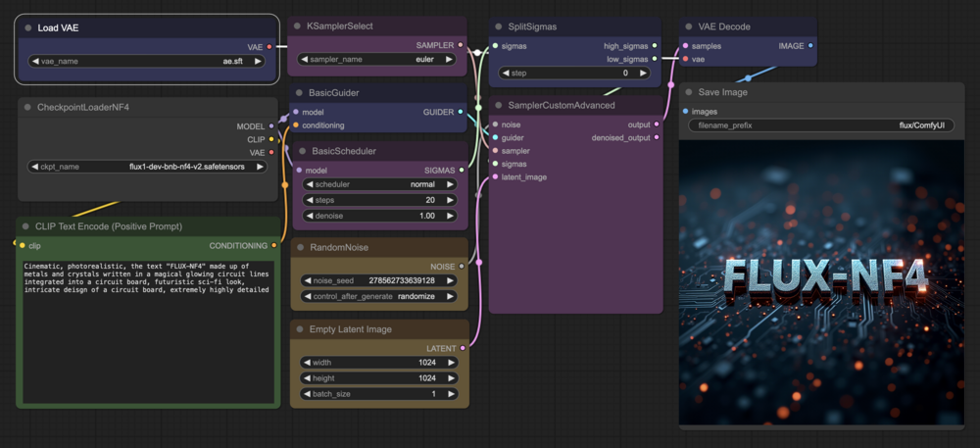Click the noise_seed value 278562733639128
980x448 pixels.
click(x=401, y=280)
